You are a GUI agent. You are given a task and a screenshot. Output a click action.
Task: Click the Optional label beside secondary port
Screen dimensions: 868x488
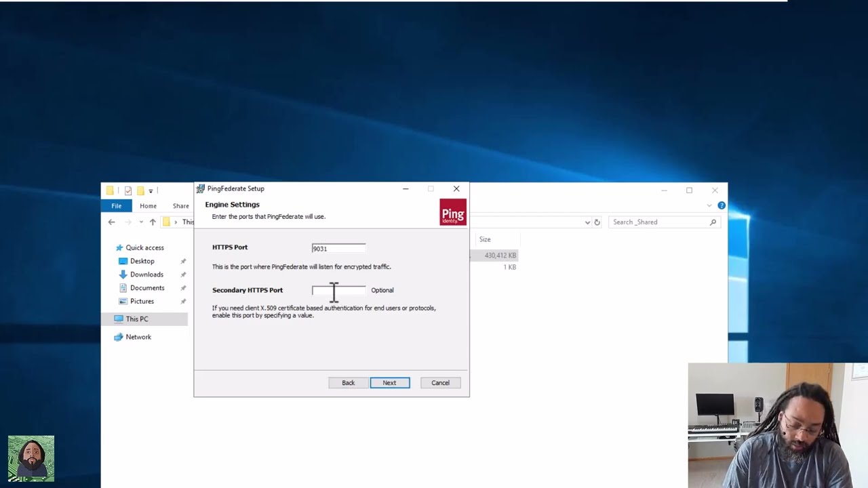[382, 290]
